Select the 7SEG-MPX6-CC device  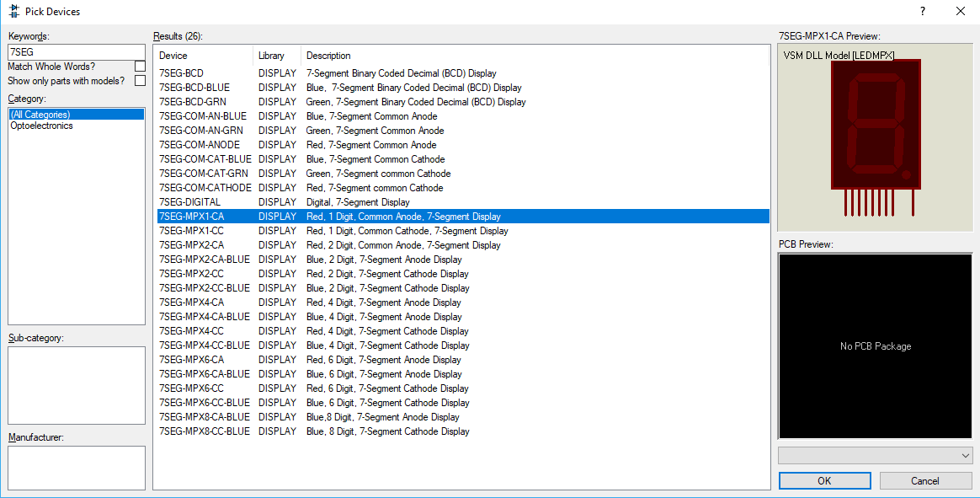(x=463, y=388)
